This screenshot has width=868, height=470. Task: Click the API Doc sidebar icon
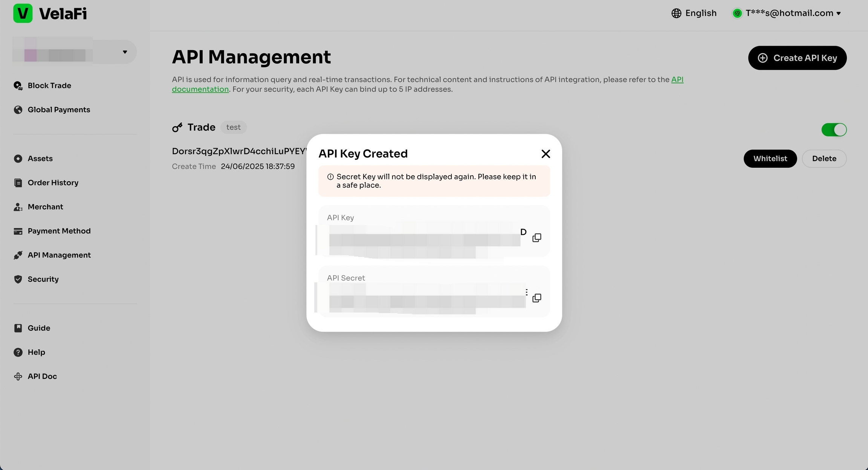click(x=18, y=377)
